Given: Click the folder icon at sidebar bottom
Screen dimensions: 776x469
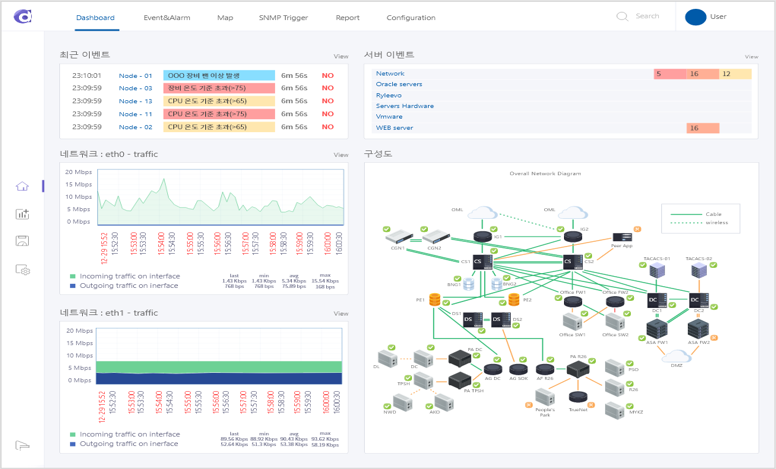Looking at the screenshot, I should click(x=22, y=446).
